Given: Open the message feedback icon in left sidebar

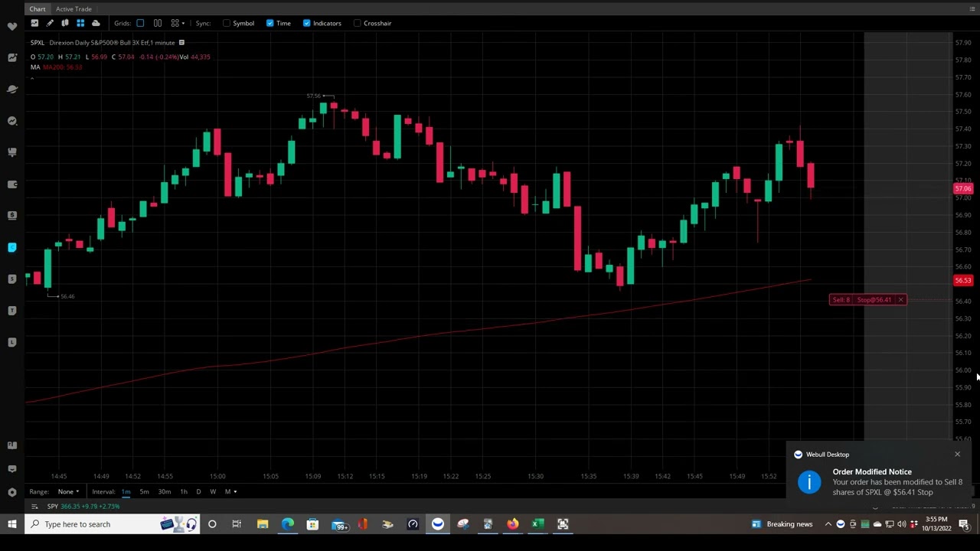Looking at the screenshot, I should (12, 468).
